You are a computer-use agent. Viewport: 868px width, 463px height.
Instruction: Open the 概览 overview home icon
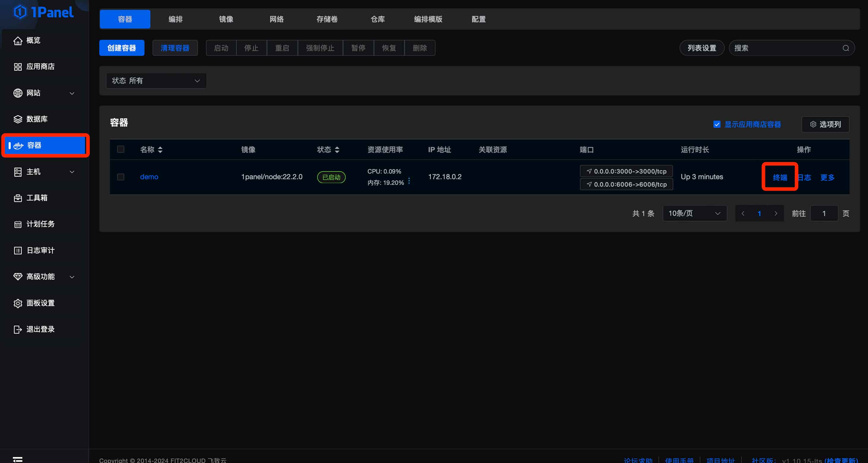(18, 40)
